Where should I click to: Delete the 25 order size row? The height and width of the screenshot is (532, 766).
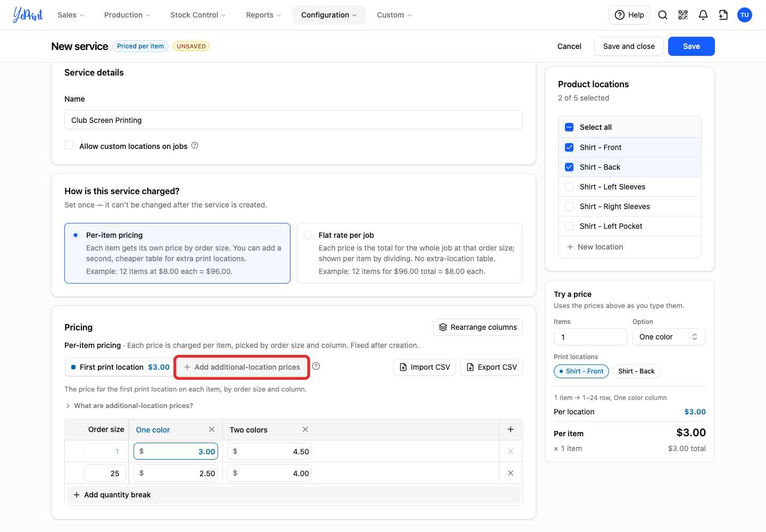pos(511,473)
